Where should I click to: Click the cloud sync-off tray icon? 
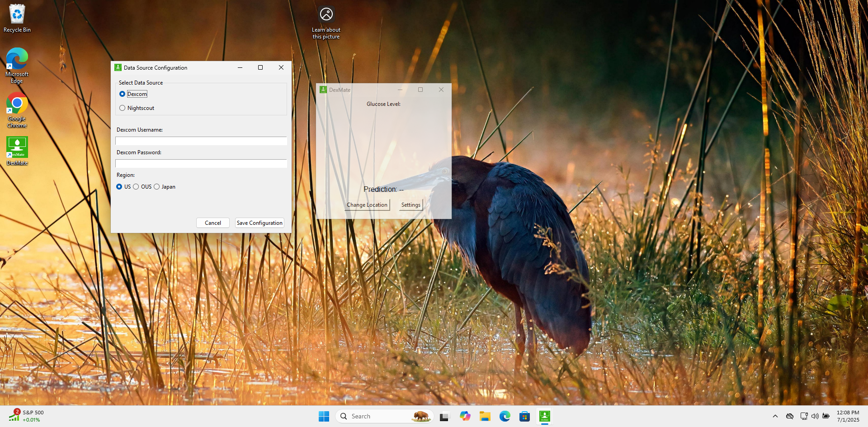pos(790,416)
